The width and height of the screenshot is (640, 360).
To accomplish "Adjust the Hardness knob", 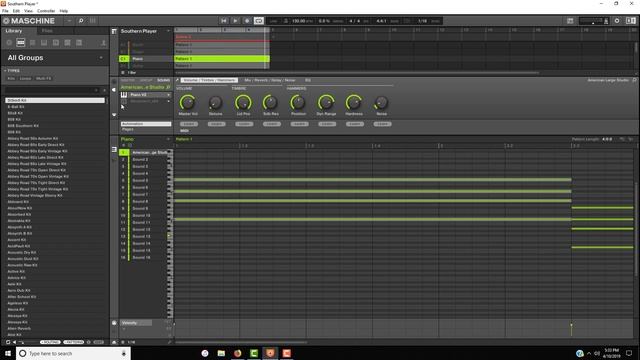I will [x=353, y=102].
